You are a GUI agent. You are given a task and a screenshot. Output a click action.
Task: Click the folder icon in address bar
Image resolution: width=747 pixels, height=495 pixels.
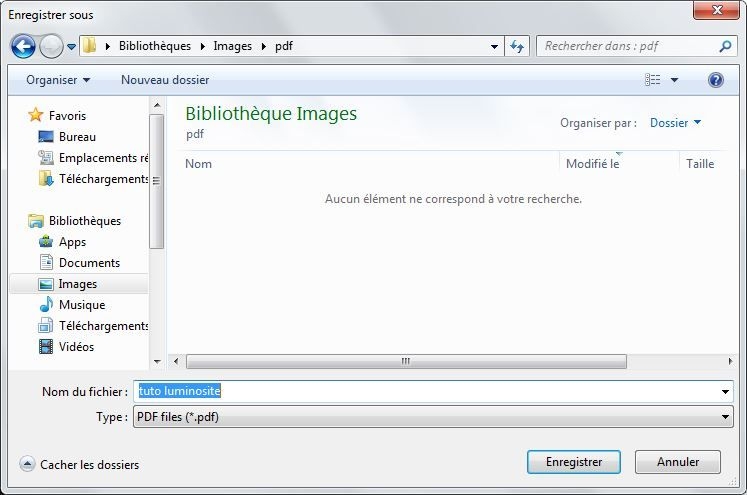tap(90, 46)
